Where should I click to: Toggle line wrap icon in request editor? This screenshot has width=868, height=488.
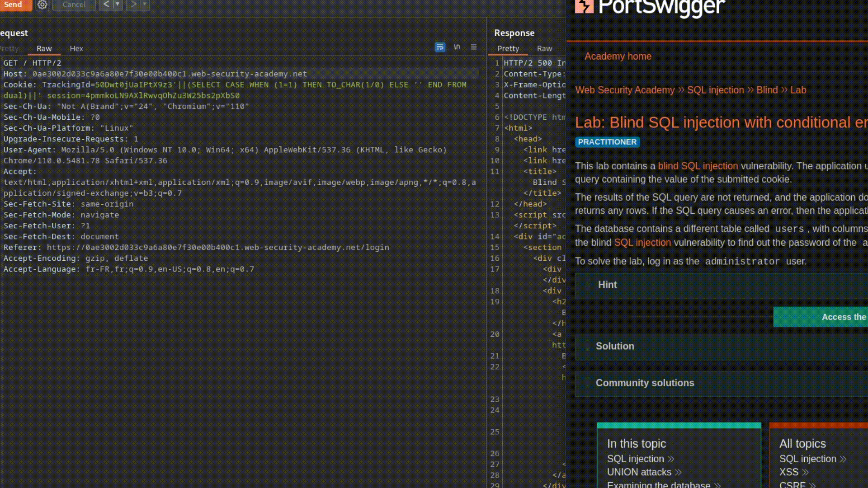(439, 47)
